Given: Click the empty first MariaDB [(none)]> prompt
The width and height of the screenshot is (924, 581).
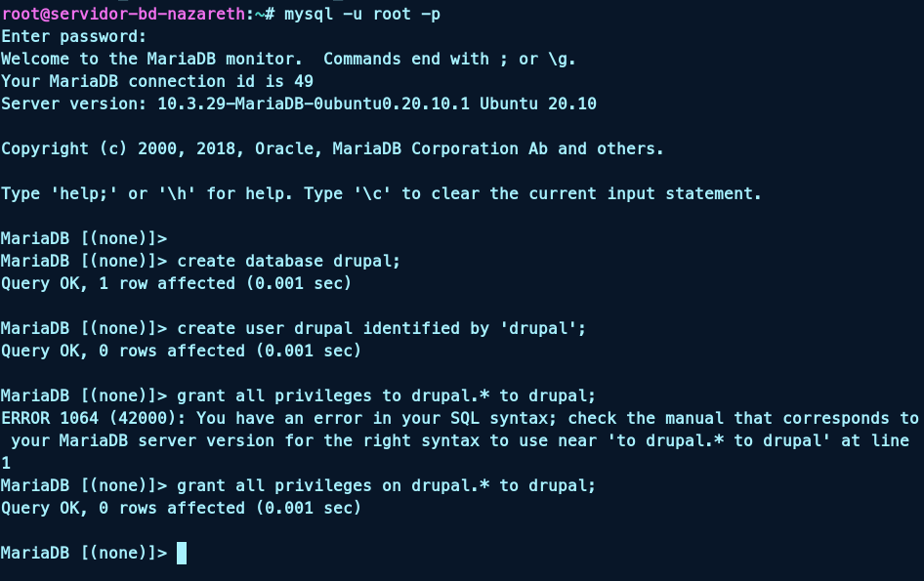Looking at the screenshot, I should click(83, 238).
